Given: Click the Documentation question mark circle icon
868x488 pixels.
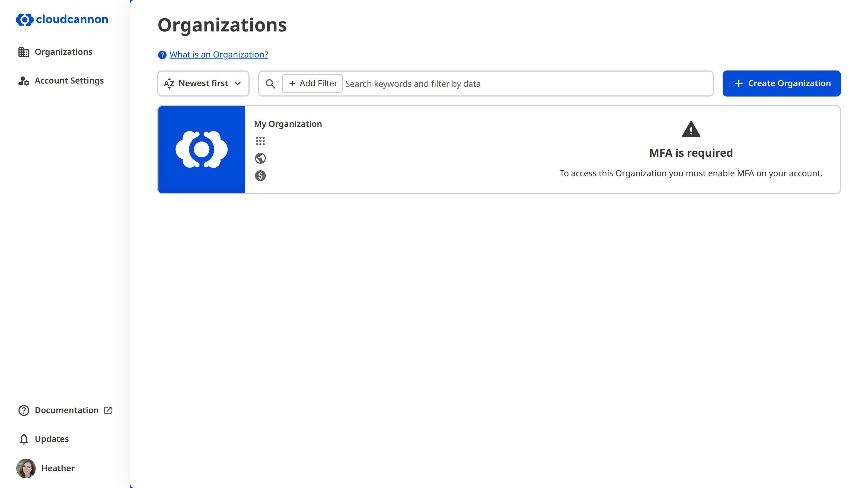Looking at the screenshot, I should [24, 410].
